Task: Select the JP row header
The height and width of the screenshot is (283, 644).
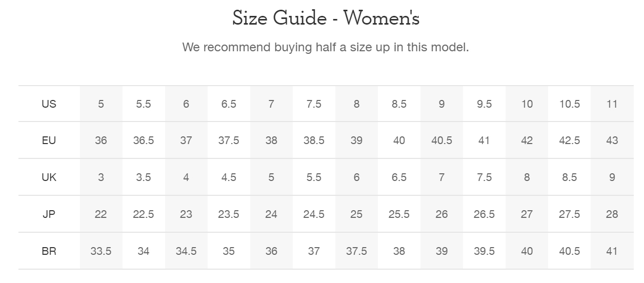Action: [x=49, y=214]
